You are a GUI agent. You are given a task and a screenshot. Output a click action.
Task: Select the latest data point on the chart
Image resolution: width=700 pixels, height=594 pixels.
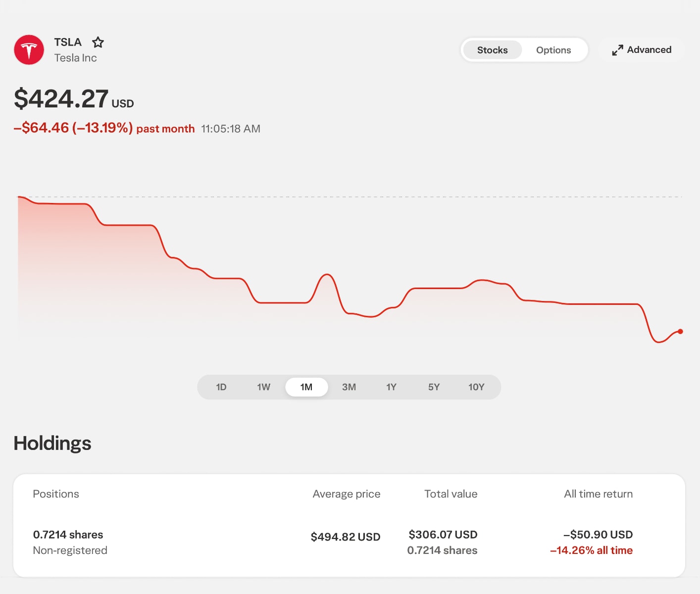[680, 331]
